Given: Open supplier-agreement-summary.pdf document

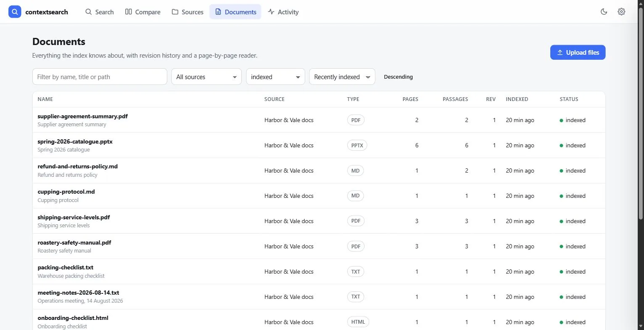Looking at the screenshot, I should 82,116.
